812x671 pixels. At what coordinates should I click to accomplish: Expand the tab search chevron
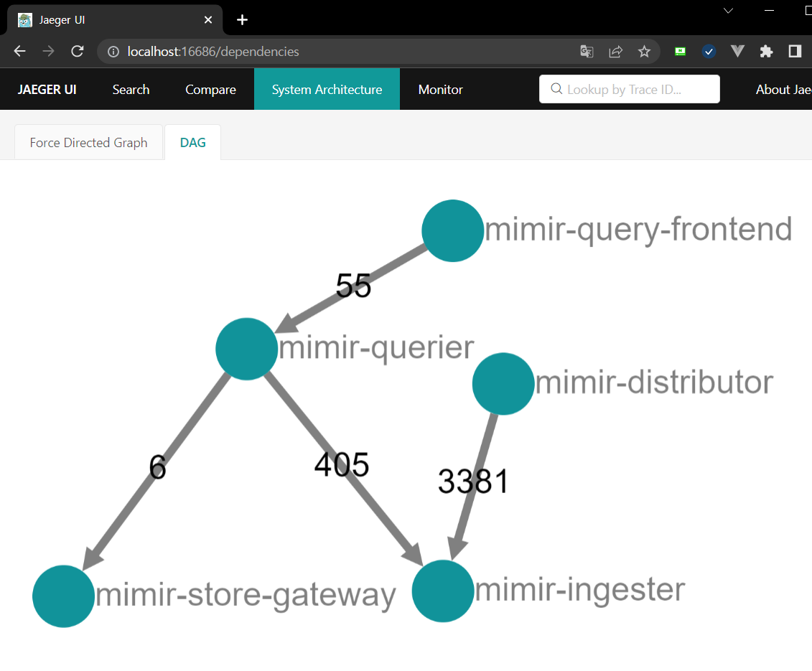728,11
